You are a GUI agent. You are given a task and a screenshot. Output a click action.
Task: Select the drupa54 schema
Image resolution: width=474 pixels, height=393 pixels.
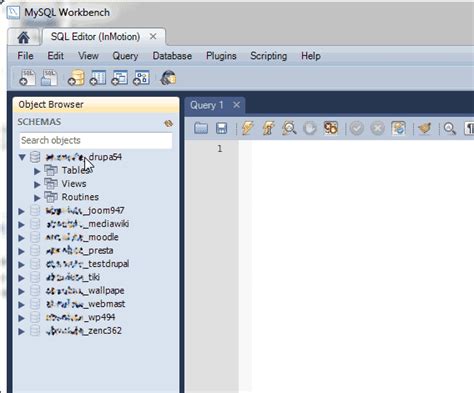coord(84,157)
